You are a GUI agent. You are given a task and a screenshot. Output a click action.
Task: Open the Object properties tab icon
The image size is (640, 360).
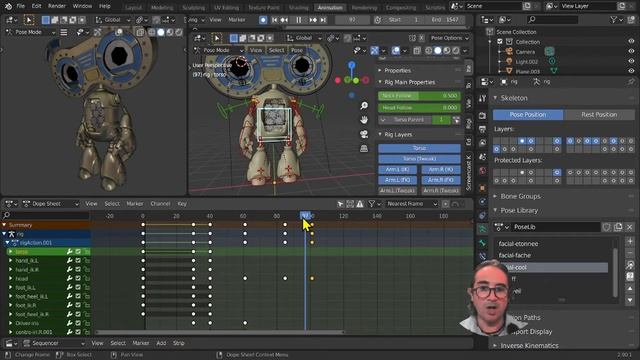point(482,188)
